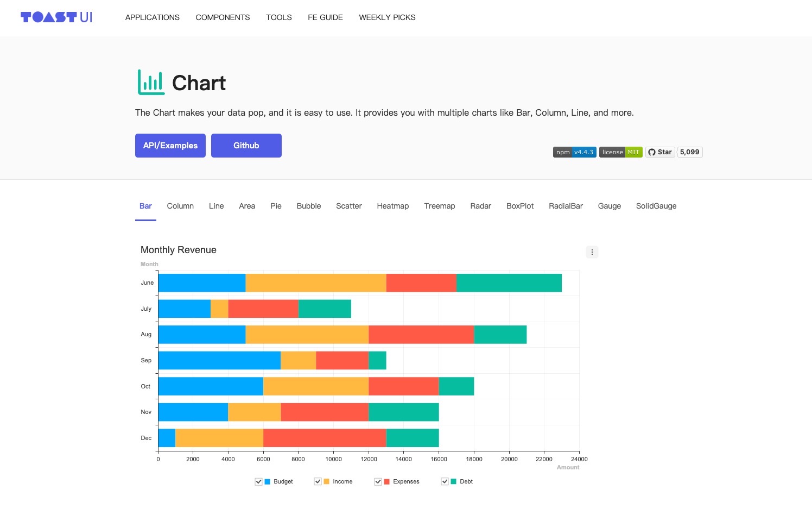
Task: Click the Income legend label
Action: [342, 482]
